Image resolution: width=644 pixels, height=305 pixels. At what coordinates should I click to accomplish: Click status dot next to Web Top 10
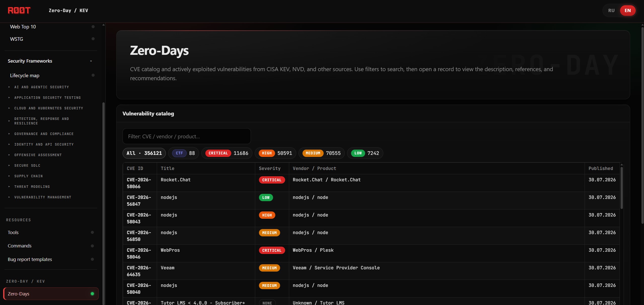pyautogui.click(x=93, y=27)
